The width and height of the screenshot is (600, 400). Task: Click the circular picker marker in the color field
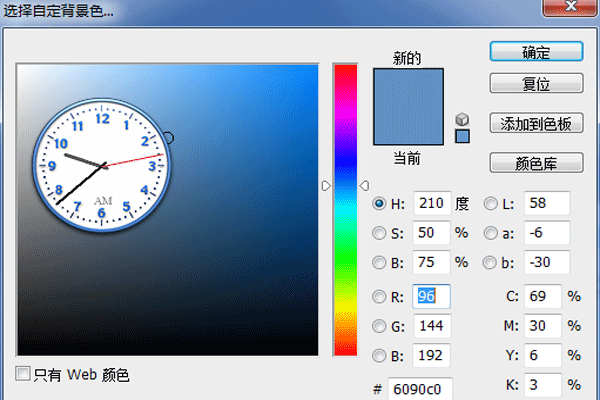tap(167, 137)
